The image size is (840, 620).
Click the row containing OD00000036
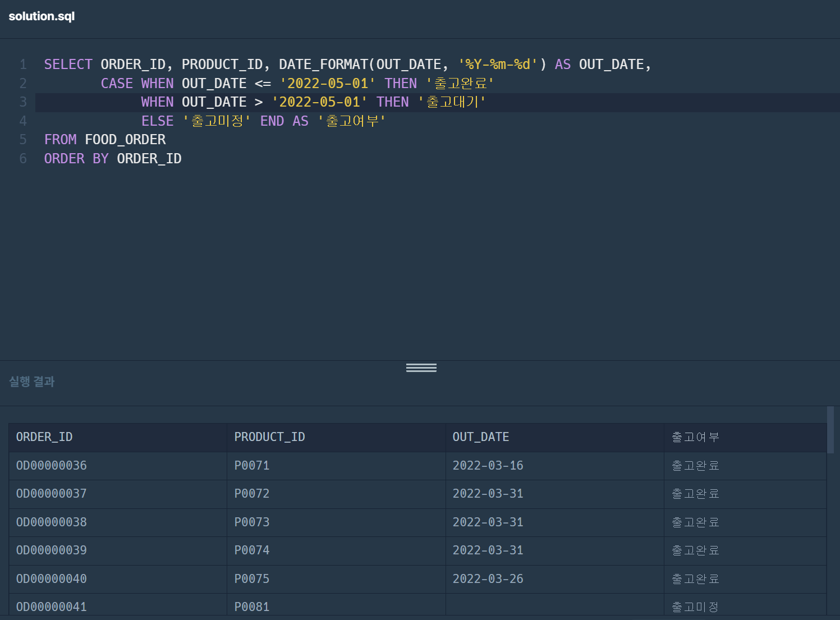pyautogui.click(x=51, y=466)
